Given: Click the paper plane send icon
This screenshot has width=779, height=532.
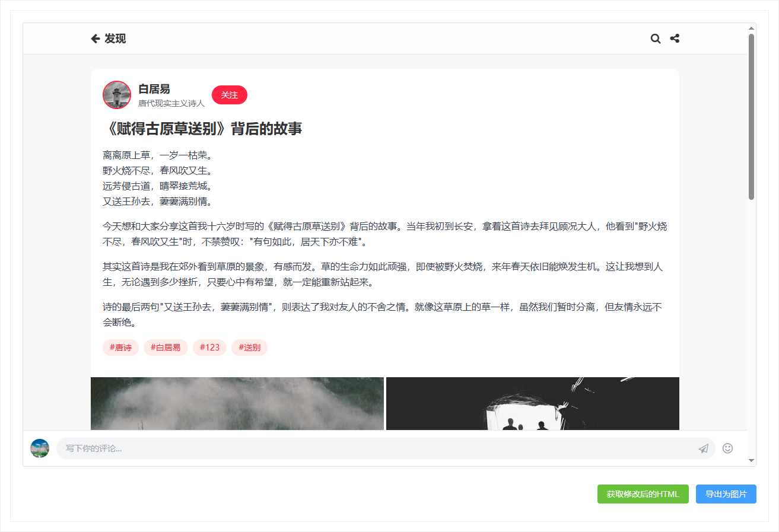Looking at the screenshot, I should 704,448.
